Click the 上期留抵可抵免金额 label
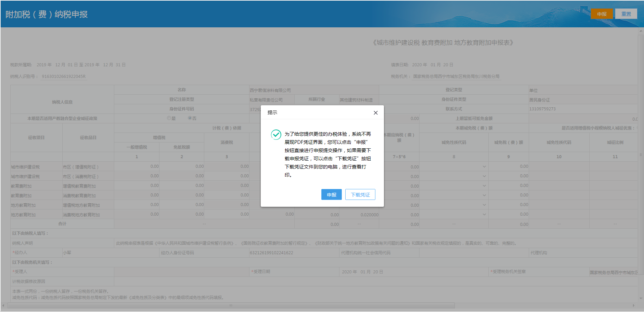 pyautogui.click(x=474, y=118)
